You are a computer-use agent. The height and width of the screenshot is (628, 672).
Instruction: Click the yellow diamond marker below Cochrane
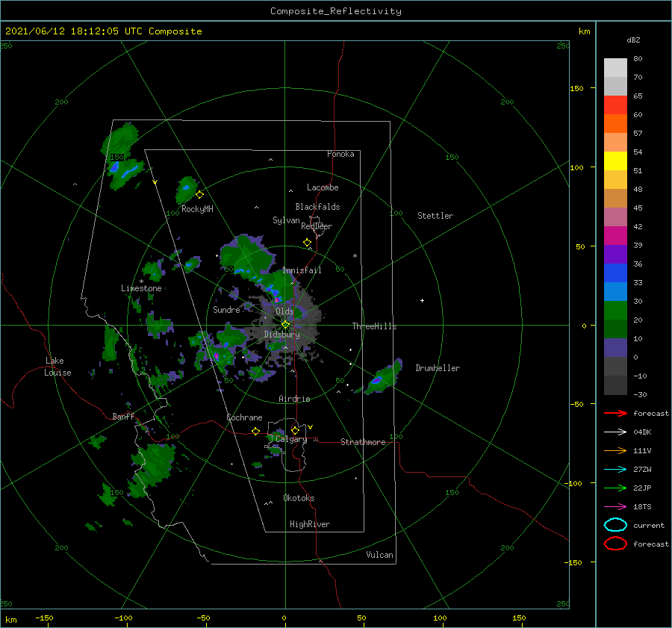pos(256,431)
